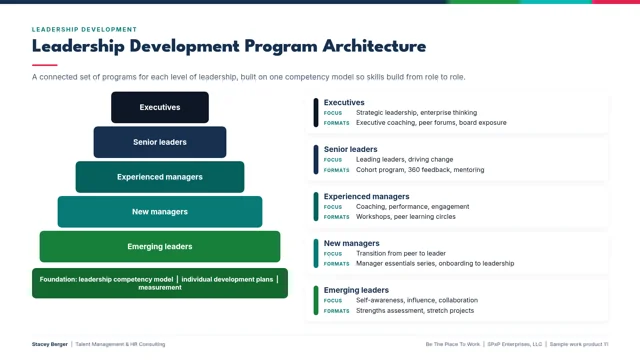Click 'Workshops, peer learning circles' text
The image size is (640, 360).
(x=406, y=217)
